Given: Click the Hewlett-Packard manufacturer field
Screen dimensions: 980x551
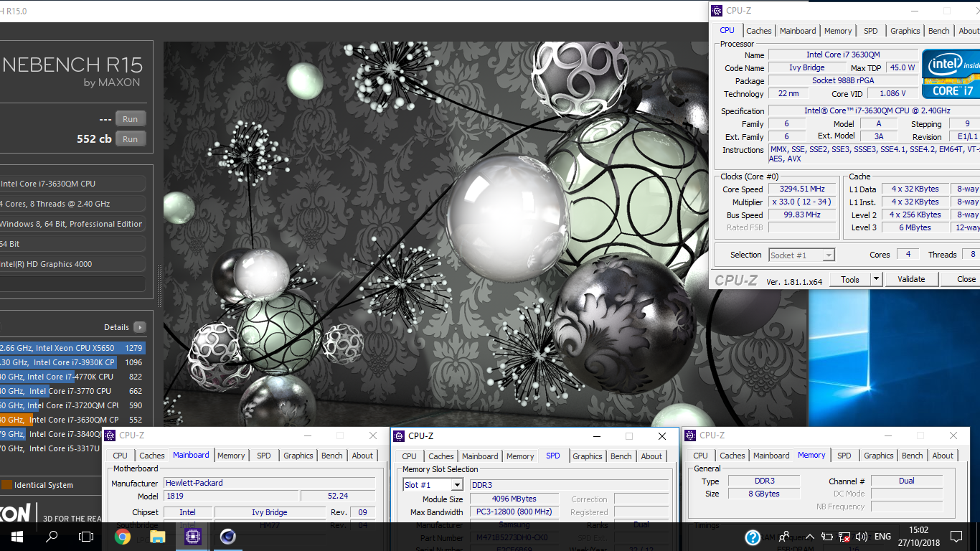Looking at the screenshot, I should pyautogui.click(x=269, y=483).
